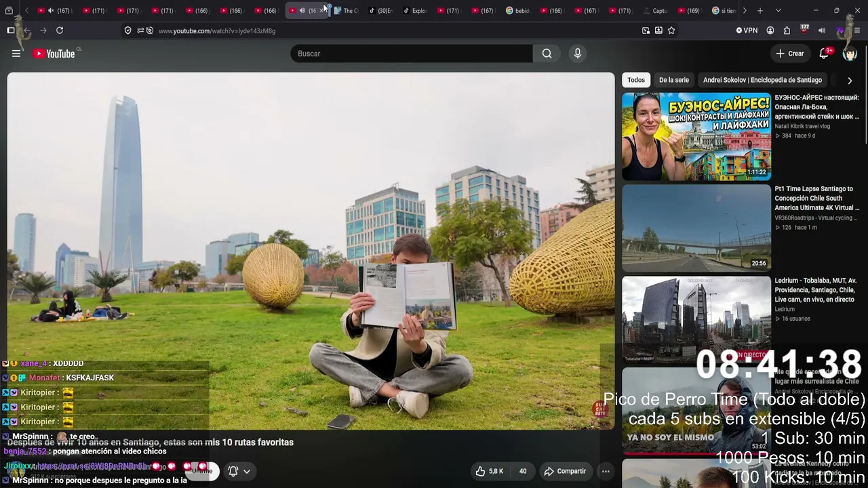Open the browser profile account icon
Viewport: 868px width, 488px height.
point(770,30)
